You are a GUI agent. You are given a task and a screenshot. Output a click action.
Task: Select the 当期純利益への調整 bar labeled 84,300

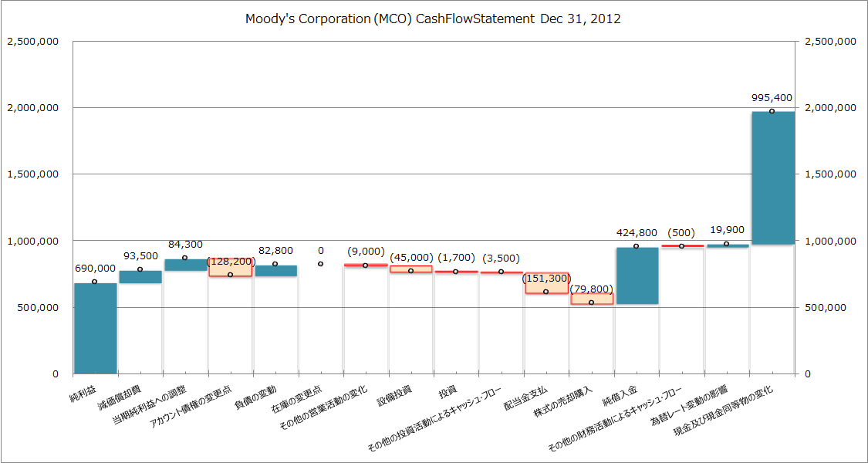click(x=186, y=265)
